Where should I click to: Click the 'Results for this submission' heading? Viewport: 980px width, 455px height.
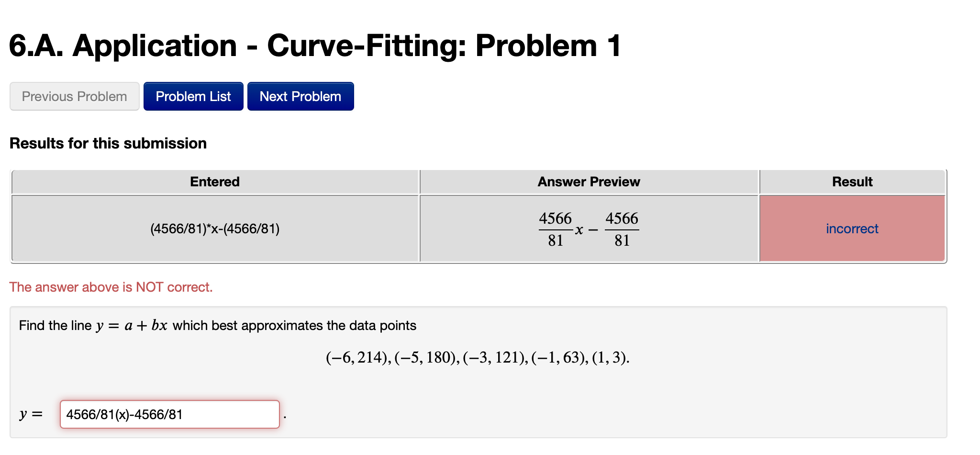pyautogui.click(x=108, y=143)
